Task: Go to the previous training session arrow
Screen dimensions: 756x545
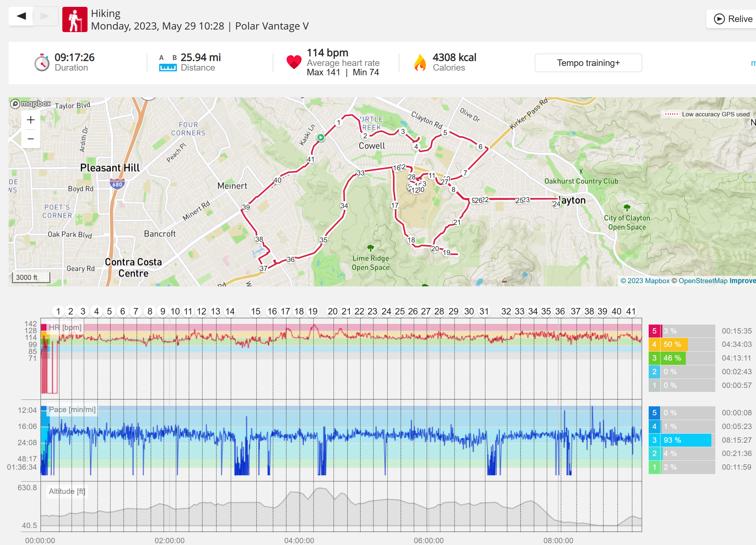Action: 21,16
